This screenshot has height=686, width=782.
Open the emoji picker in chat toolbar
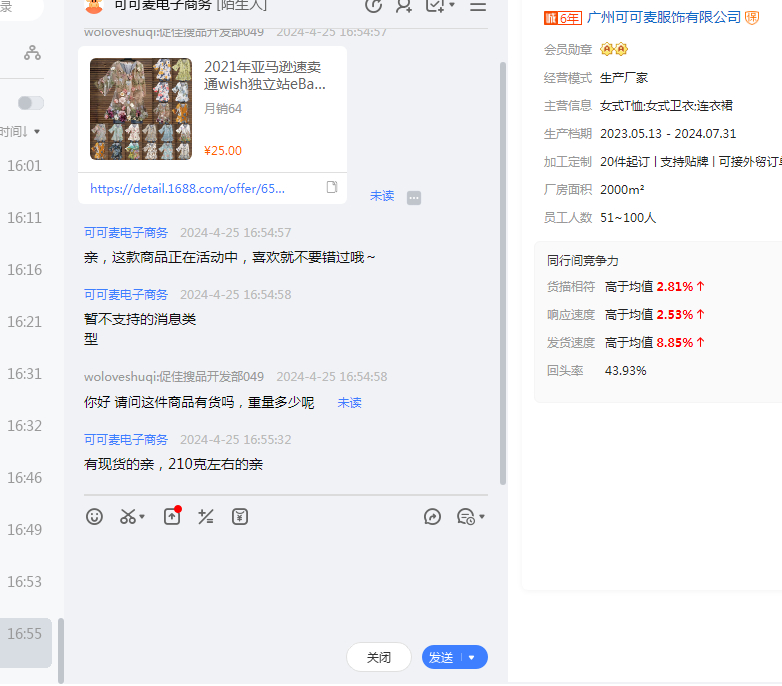pyautogui.click(x=95, y=517)
